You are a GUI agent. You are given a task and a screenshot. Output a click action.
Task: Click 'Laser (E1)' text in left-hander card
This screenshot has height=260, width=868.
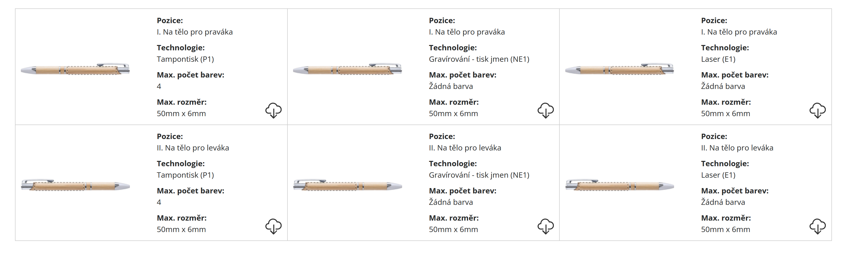tap(718, 175)
